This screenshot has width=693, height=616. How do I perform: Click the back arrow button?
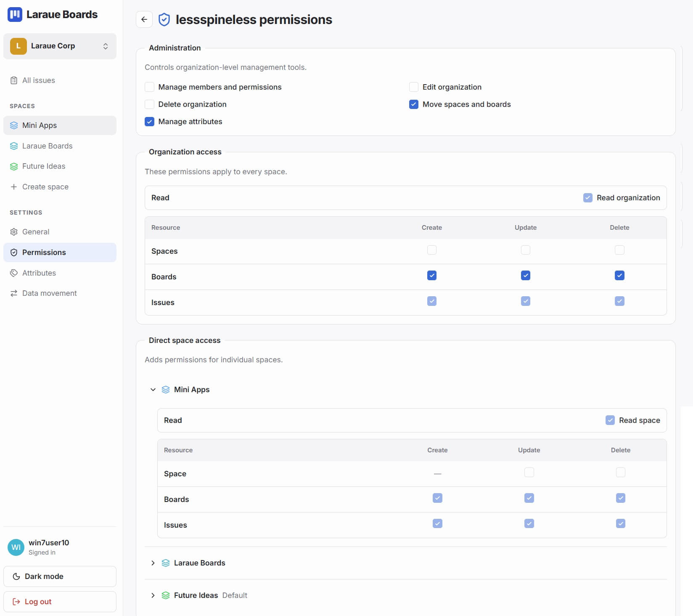(144, 19)
